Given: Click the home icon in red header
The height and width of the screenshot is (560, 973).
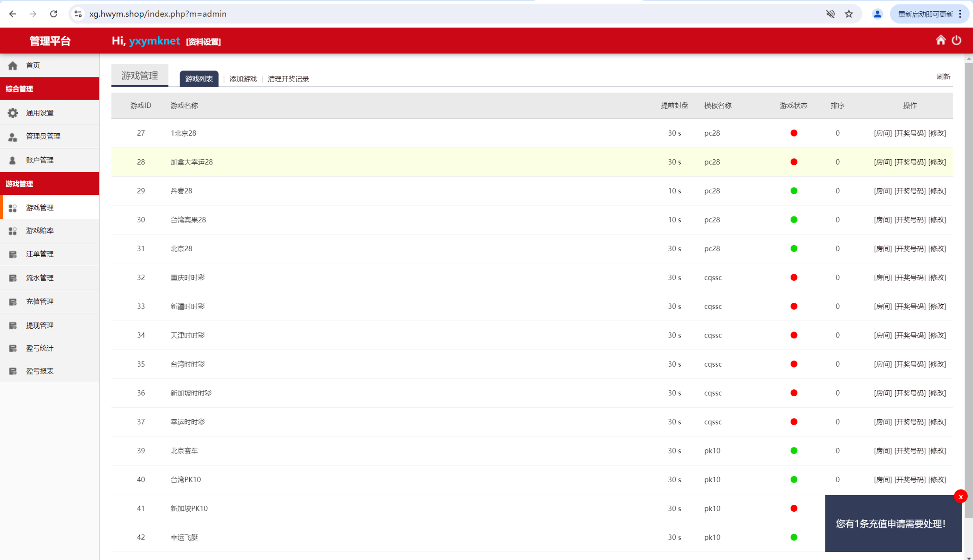Looking at the screenshot, I should [x=941, y=40].
